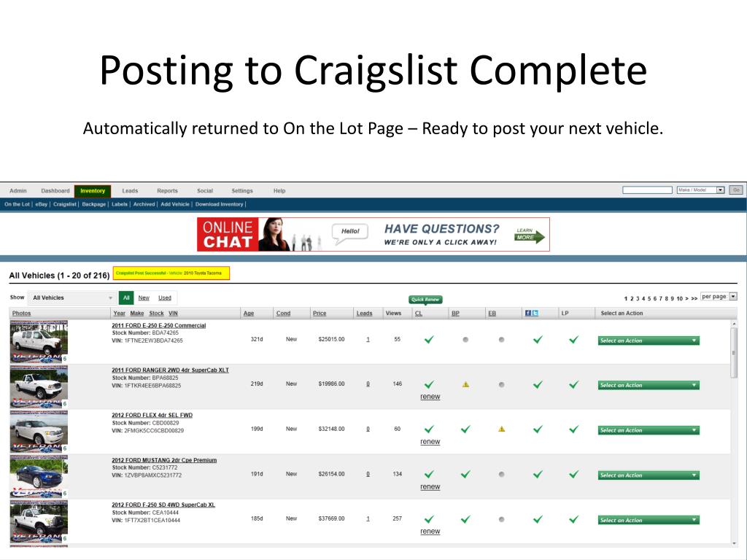
Task: Open 2012 Ford F-250 SuperCab XL listing
Action: tap(163, 505)
